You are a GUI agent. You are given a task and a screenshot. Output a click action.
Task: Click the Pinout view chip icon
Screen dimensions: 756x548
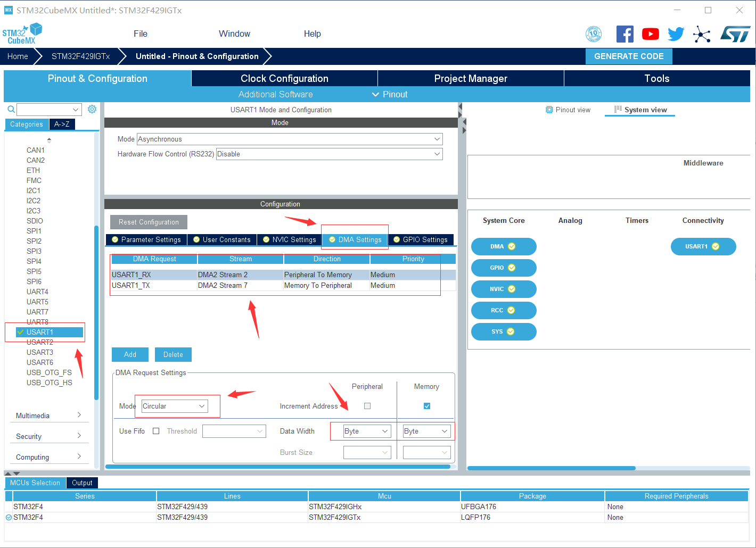coord(549,110)
